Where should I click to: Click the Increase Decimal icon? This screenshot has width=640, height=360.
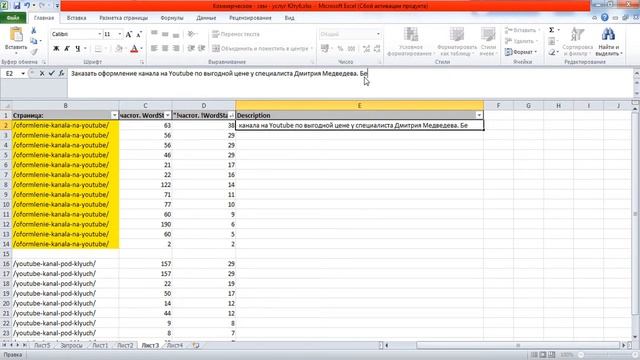click(366, 49)
